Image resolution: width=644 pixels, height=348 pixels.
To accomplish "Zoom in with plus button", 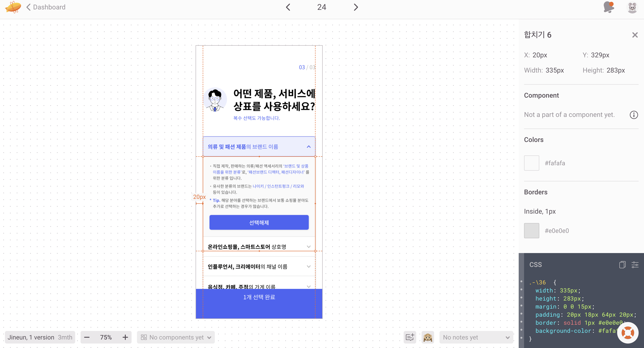I will [125, 337].
